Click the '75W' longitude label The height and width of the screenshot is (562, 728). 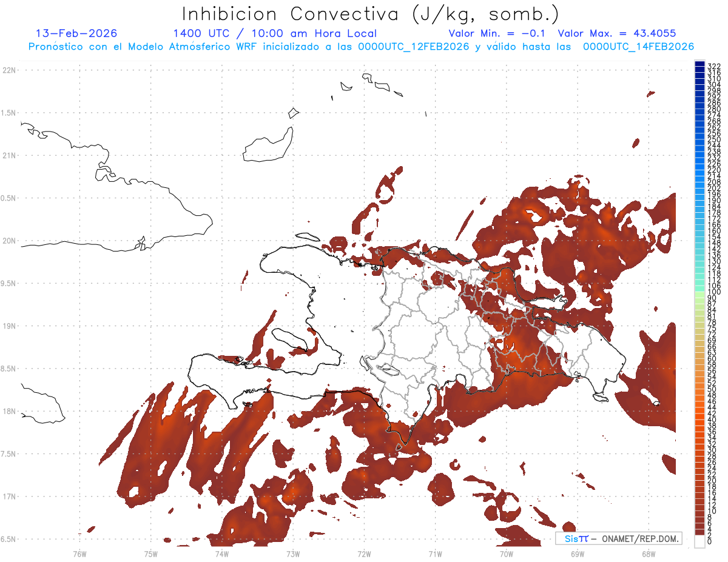click(x=150, y=554)
